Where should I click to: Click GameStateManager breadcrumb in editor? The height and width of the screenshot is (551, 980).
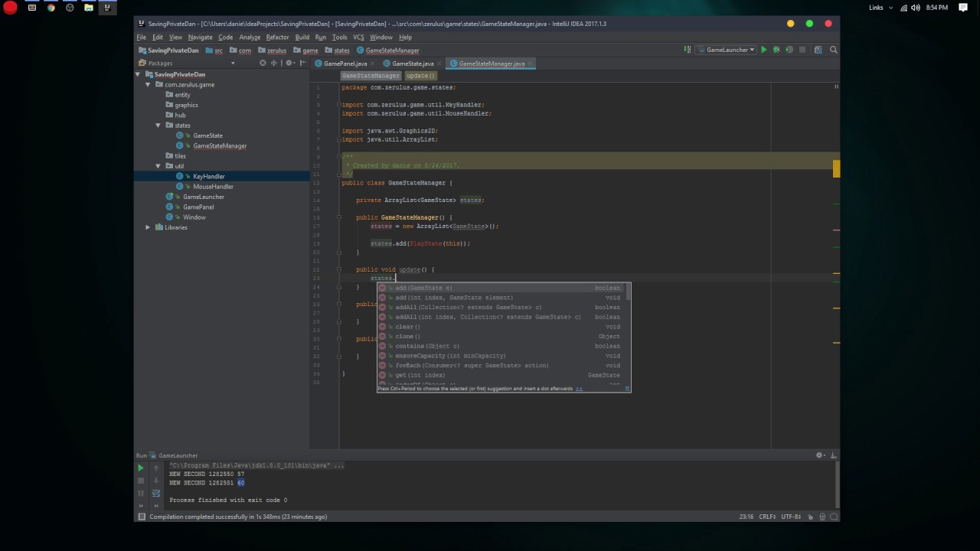[x=371, y=76]
